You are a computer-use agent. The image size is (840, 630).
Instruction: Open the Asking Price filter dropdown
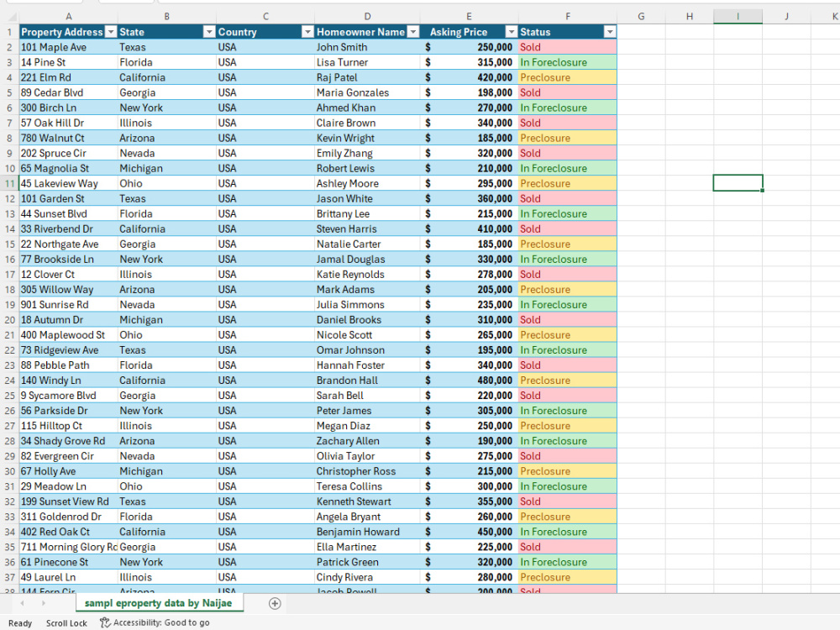click(x=512, y=32)
